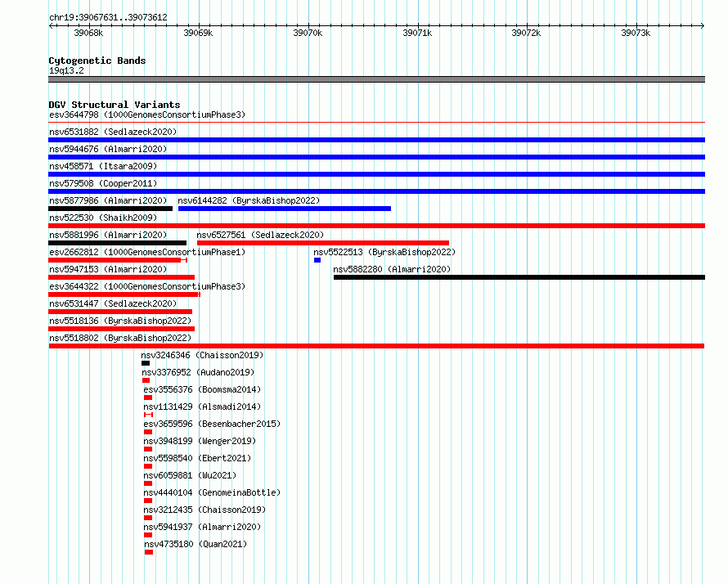Click the 39071k ruler tick label
The width and height of the screenshot is (728, 584).
pos(417,33)
